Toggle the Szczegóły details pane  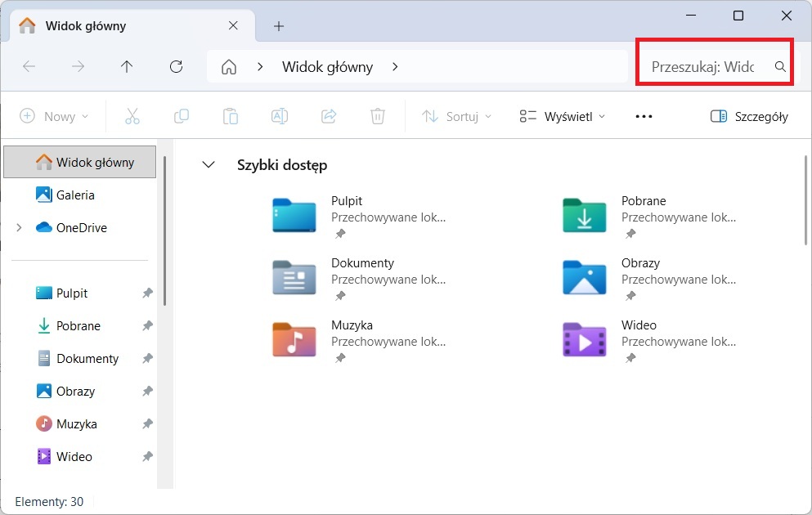(x=749, y=116)
